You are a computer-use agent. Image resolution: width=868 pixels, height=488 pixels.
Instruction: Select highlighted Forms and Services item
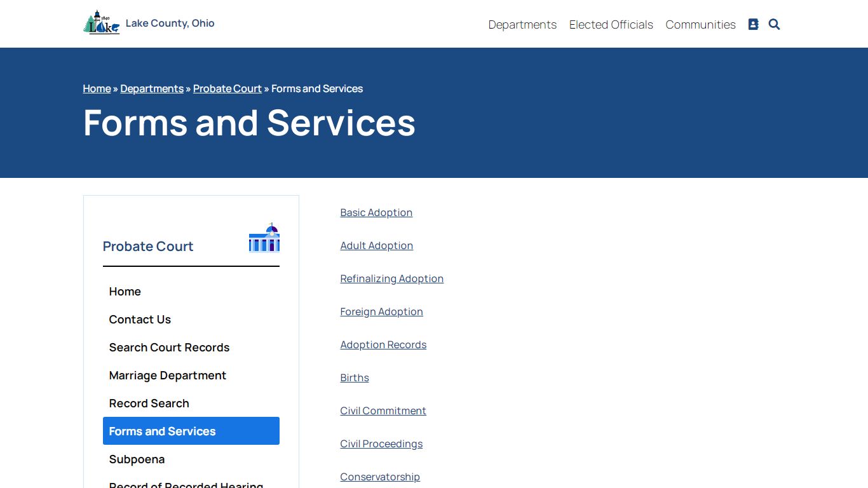click(191, 431)
